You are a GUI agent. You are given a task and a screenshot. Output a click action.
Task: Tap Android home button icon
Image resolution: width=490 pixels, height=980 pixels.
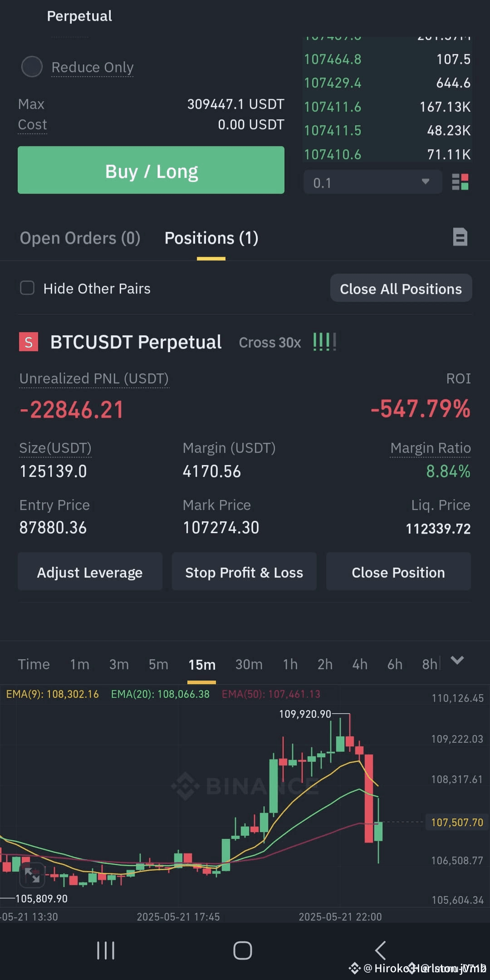coord(243,950)
